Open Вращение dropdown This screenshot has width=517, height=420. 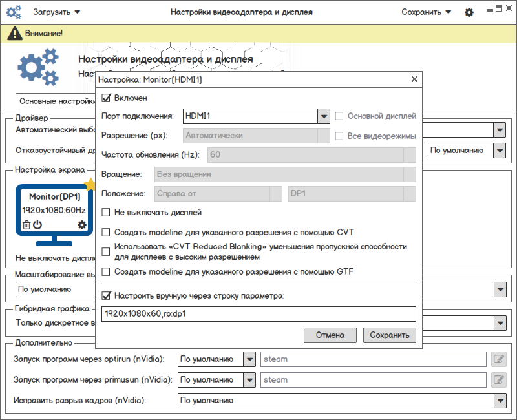285,174
